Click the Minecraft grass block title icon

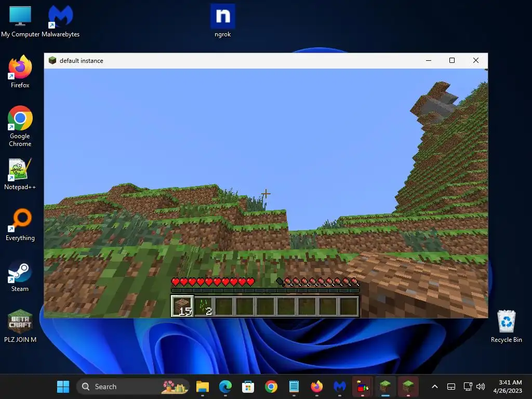(x=52, y=60)
